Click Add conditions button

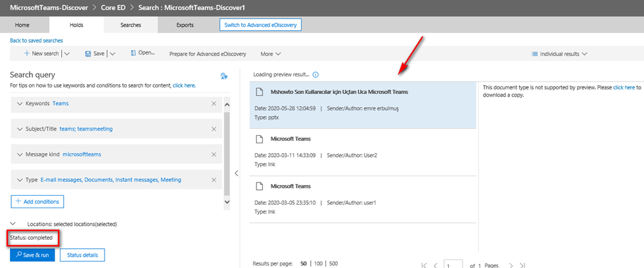(37, 202)
